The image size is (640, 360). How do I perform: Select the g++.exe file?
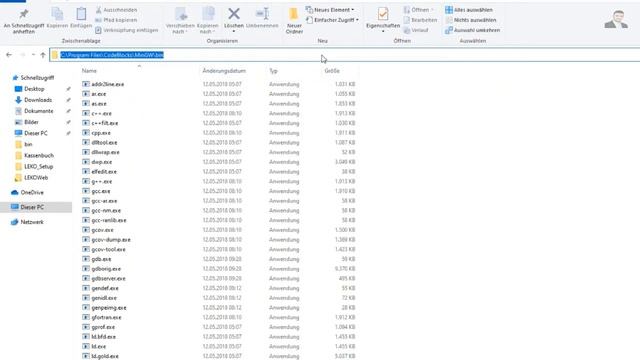click(101, 182)
